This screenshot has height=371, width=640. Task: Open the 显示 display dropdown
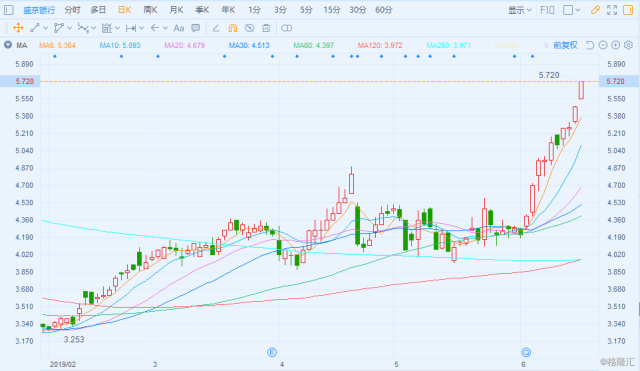pyautogui.click(x=520, y=10)
